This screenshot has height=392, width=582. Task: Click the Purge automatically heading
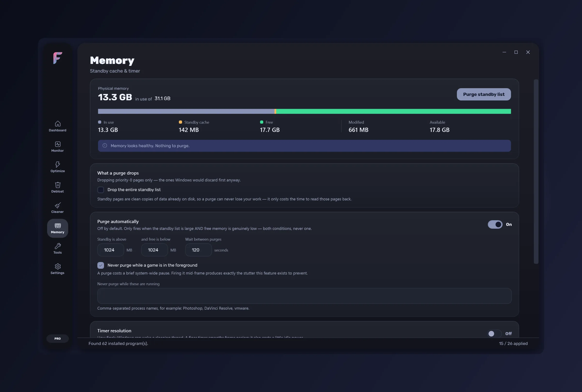click(x=118, y=222)
